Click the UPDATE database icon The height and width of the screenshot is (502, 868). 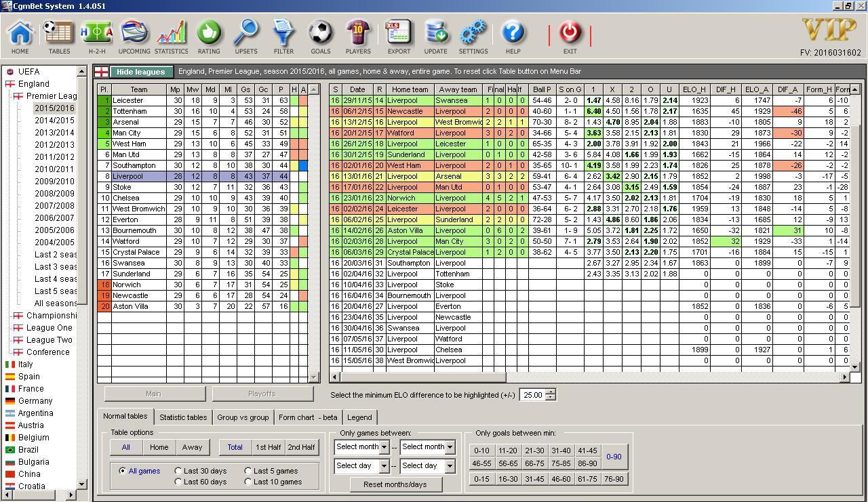pos(435,37)
